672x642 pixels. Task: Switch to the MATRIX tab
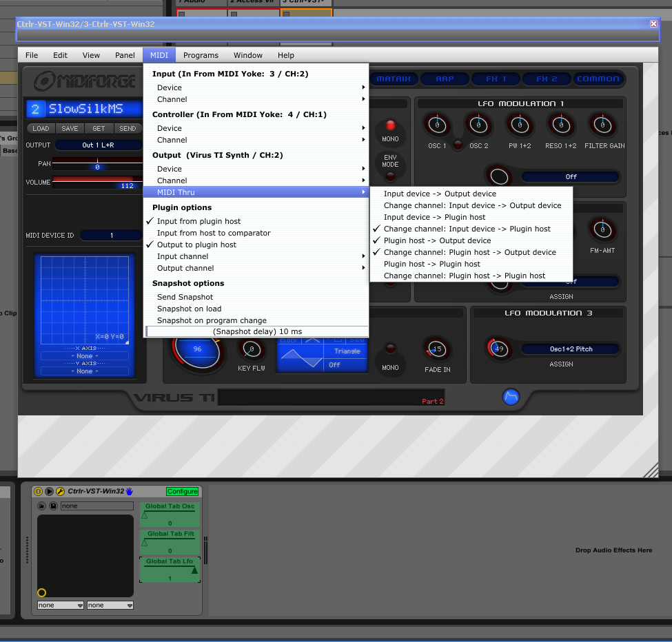coord(394,79)
